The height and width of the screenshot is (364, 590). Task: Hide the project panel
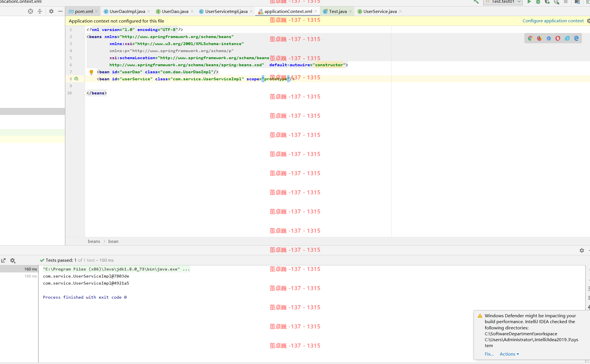point(60,11)
